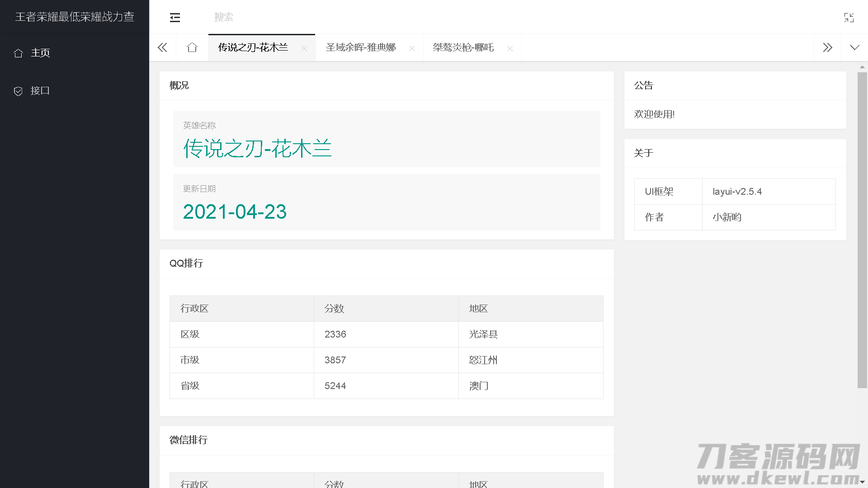Open the home tab icon
Viewport: 868px width, 488px height.
coord(192,47)
